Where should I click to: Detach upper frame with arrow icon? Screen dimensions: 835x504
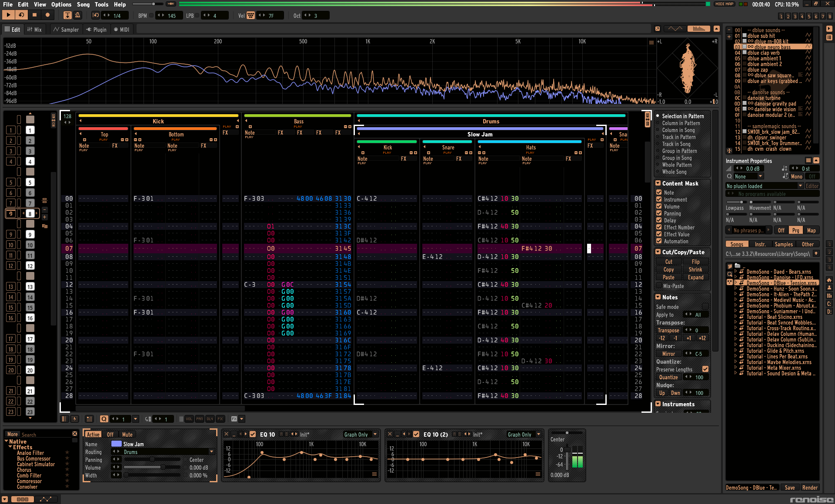click(658, 29)
